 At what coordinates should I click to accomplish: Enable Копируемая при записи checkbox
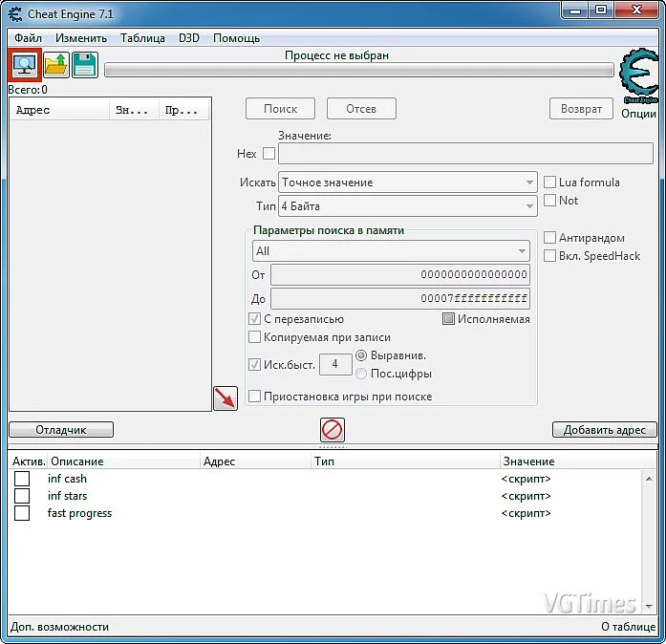click(x=254, y=337)
